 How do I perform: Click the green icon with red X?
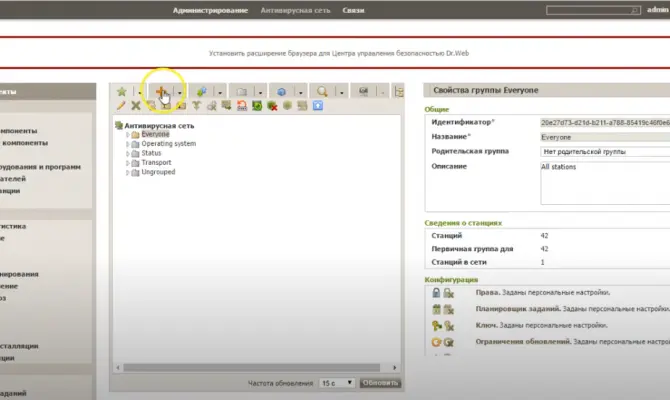(x=272, y=106)
